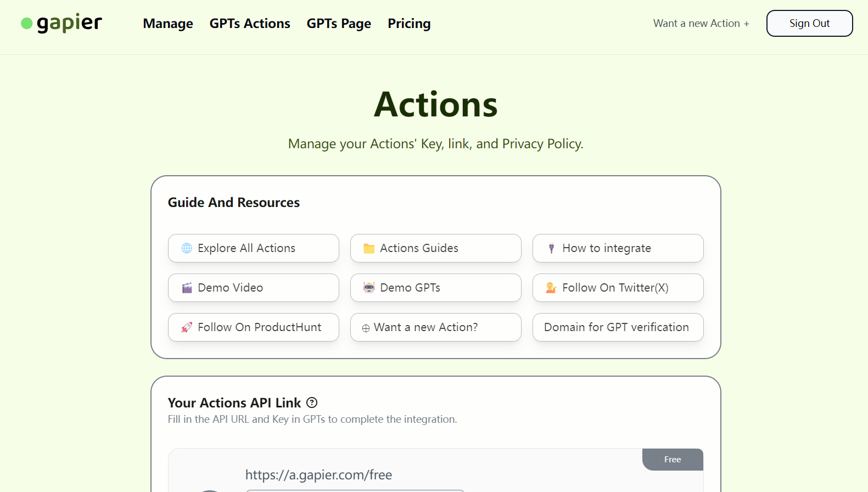Click the Actions page title
This screenshot has height=492, width=868.
pos(436,104)
